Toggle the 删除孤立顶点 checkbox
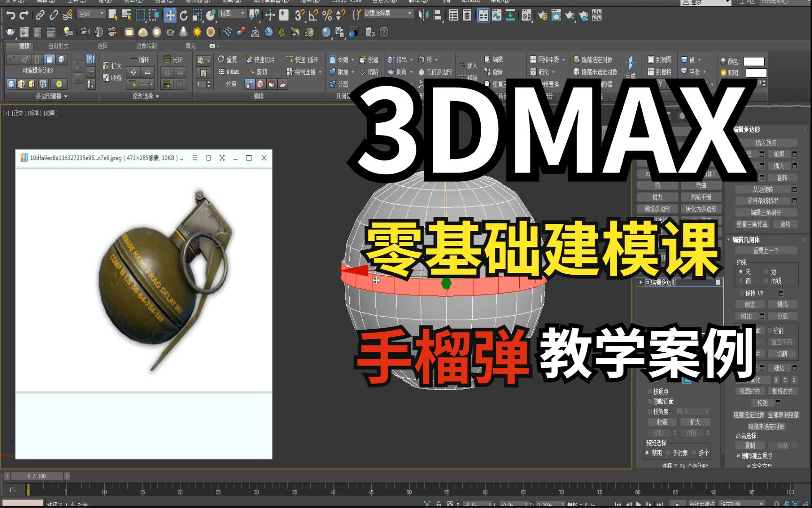 [738, 456]
